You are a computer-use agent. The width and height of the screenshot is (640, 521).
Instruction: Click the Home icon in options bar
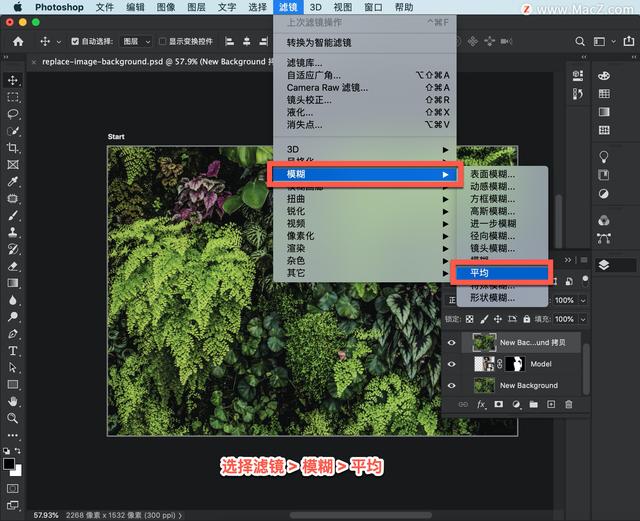[x=18, y=41]
